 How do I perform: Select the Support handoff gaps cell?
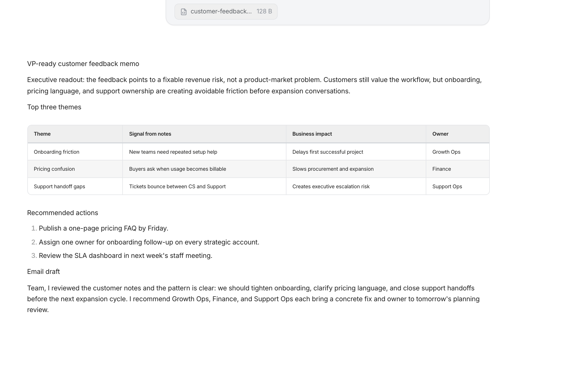tap(59, 186)
